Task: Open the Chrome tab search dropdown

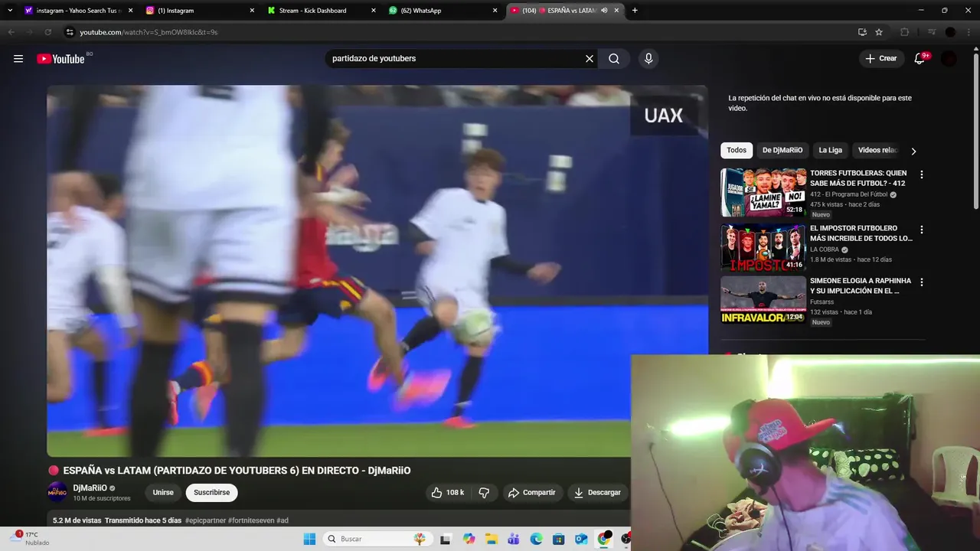Action: click(x=10, y=11)
